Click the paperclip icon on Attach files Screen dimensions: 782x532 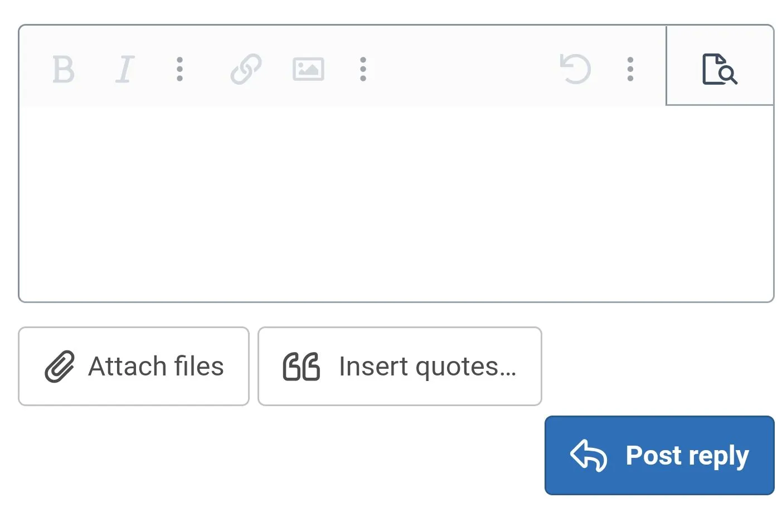pyautogui.click(x=60, y=367)
